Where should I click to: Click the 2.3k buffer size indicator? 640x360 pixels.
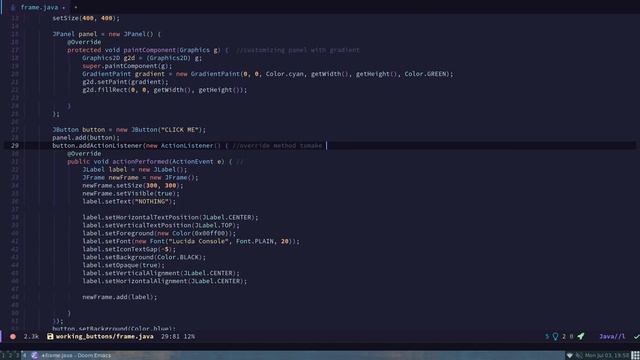tap(31, 336)
